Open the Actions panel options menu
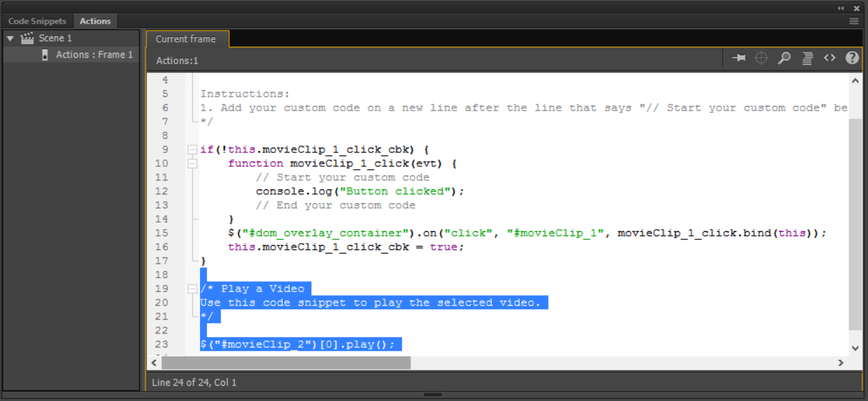The image size is (868, 401). pos(853,20)
